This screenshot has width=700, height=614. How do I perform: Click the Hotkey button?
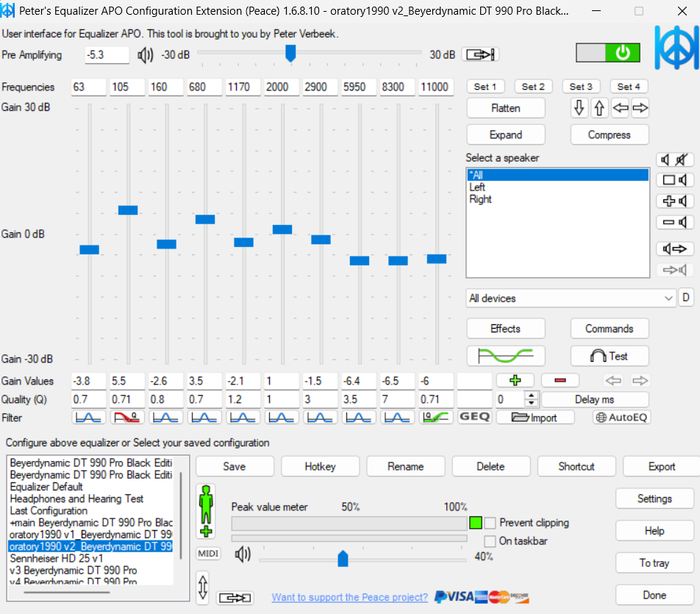pyautogui.click(x=320, y=467)
